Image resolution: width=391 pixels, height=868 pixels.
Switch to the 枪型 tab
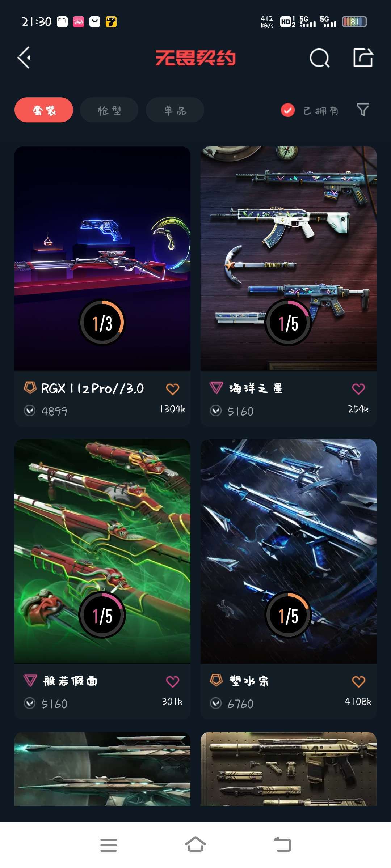pyautogui.click(x=109, y=110)
